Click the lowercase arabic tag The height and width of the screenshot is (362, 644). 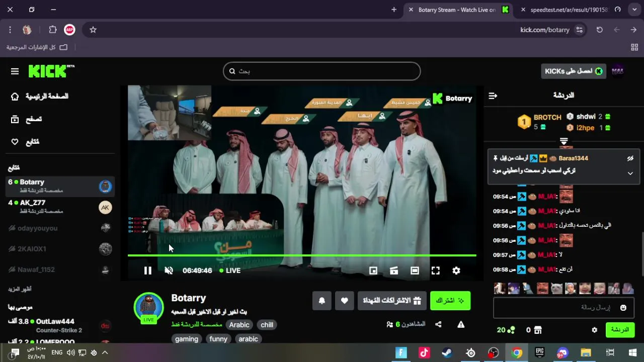click(248, 339)
